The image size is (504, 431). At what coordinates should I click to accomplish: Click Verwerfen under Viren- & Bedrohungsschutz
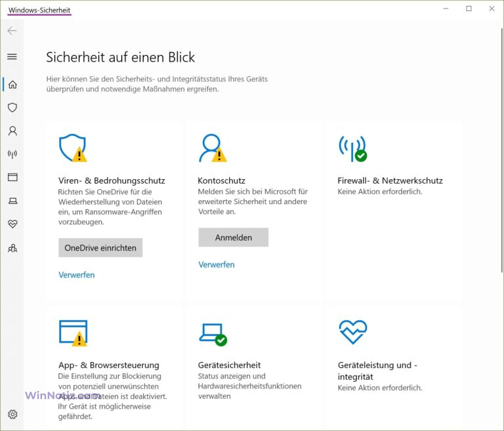click(x=76, y=275)
